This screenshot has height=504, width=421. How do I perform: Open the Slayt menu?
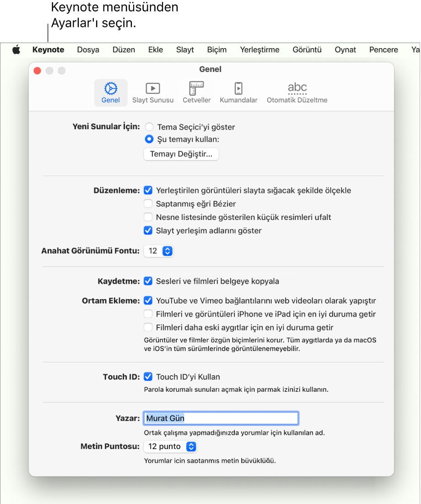[185, 50]
